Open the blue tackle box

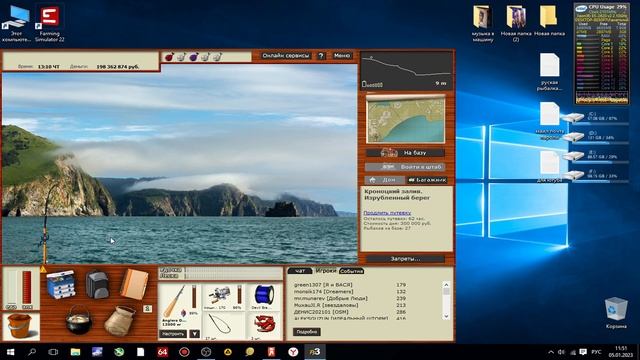pos(61,284)
